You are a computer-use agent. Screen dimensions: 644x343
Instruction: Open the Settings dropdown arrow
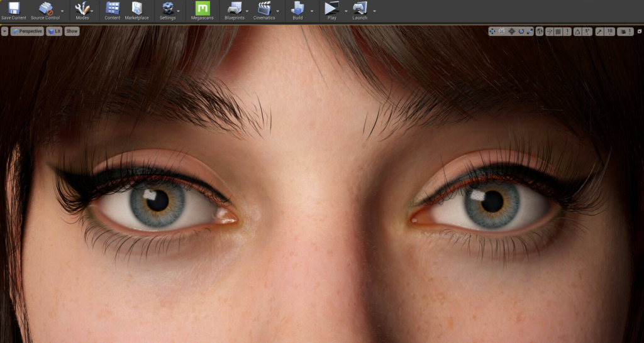179,11
